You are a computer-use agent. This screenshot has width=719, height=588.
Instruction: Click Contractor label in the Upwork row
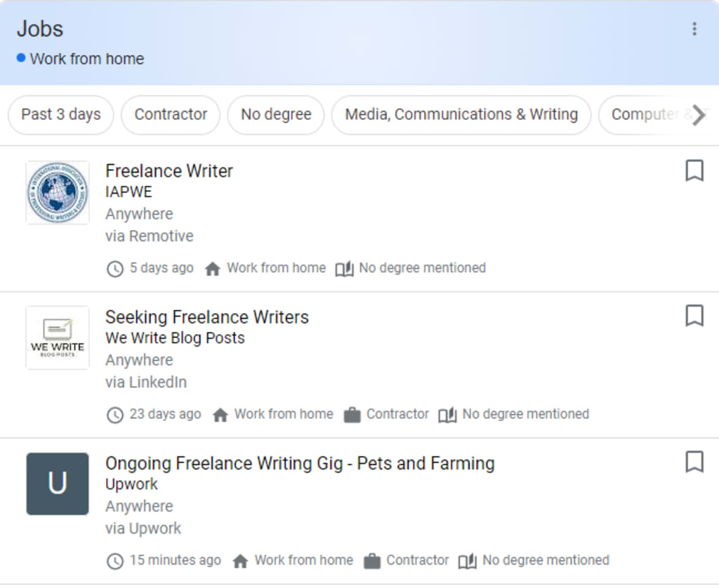(417, 560)
